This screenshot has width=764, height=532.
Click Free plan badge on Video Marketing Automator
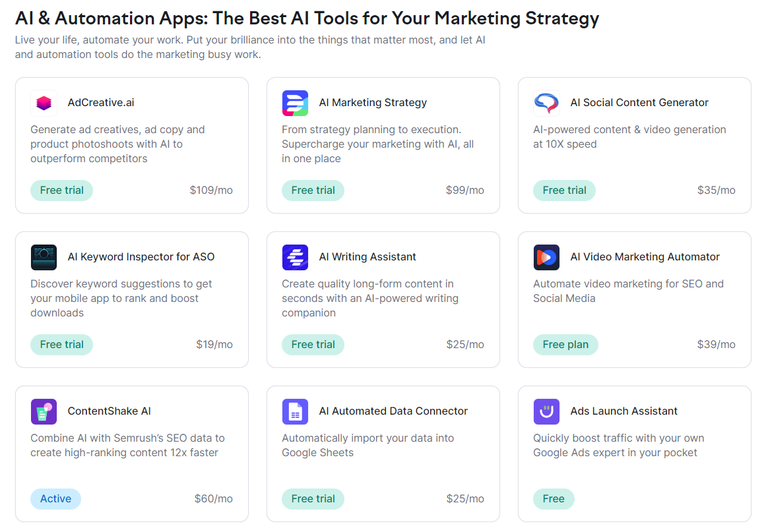click(x=565, y=345)
